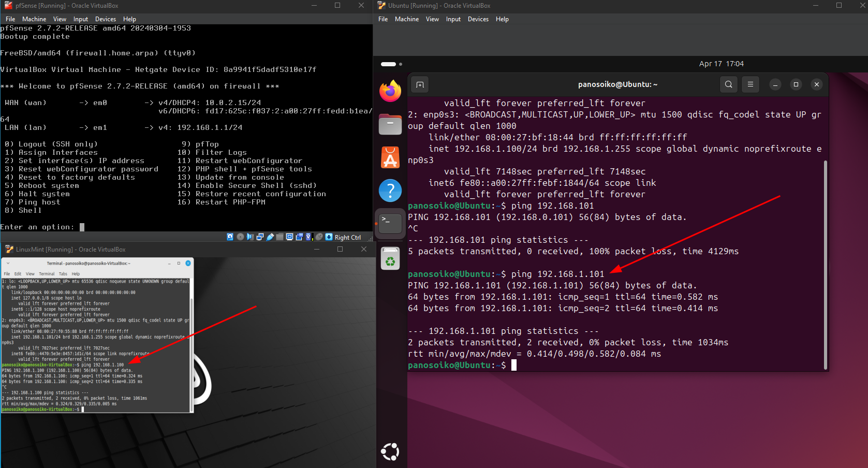This screenshot has width=868, height=468.
Task: Click the Right Ctrl host key label
Action: point(347,238)
